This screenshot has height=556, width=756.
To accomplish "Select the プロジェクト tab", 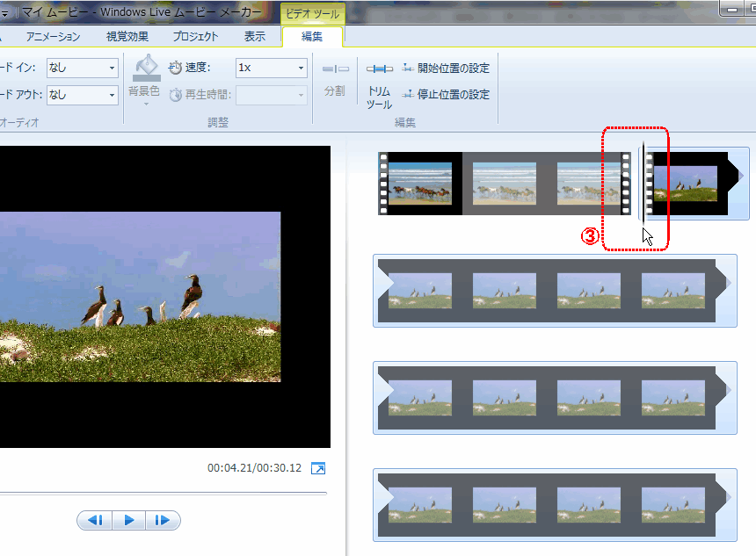I will click(x=195, y=36).
